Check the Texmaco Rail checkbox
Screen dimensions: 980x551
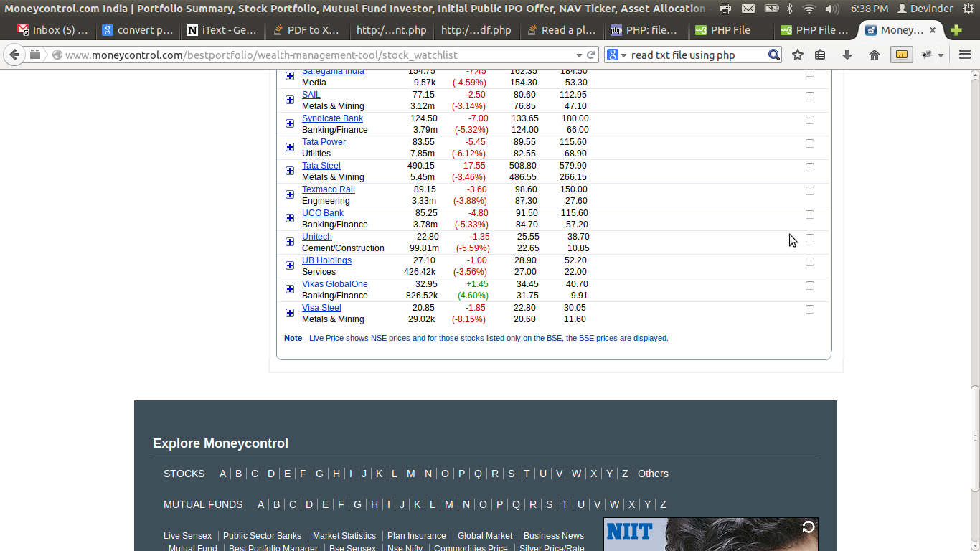click(810, 191)
